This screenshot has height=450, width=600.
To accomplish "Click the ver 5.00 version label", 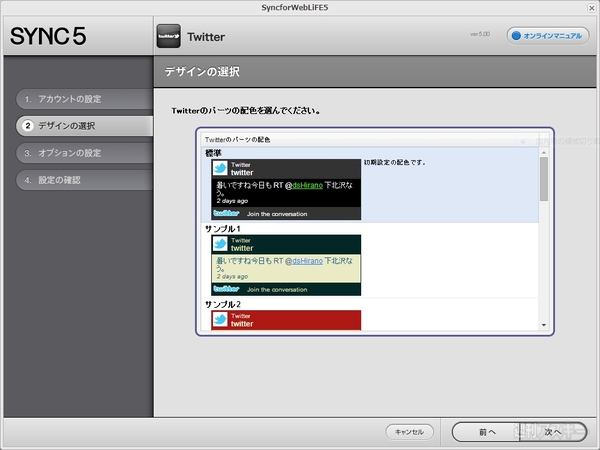I will click(480, 34).
